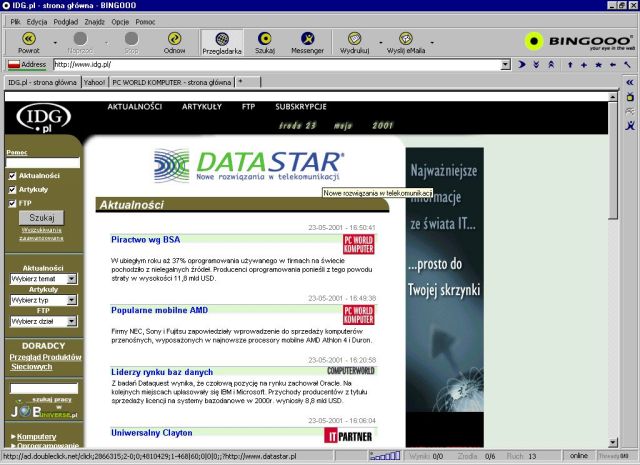Open the Znajdź menu
640x465 pixels.
pyautogui.click(x=95, y=22)
